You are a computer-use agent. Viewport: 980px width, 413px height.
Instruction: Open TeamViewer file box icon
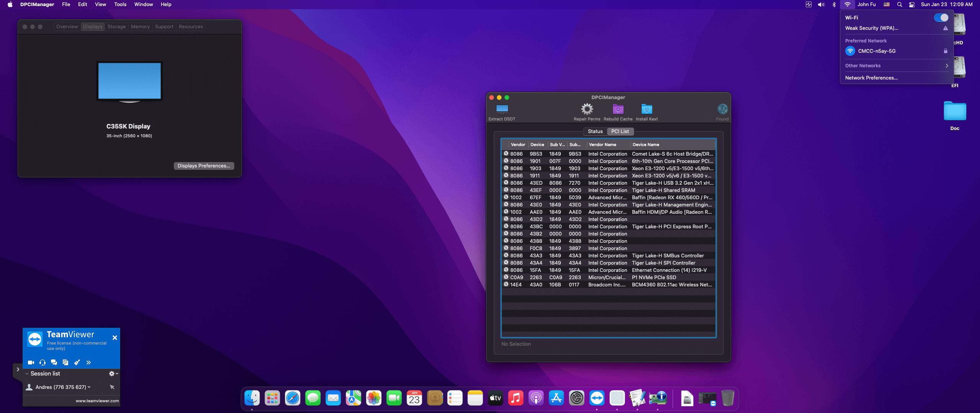[65, 363]
